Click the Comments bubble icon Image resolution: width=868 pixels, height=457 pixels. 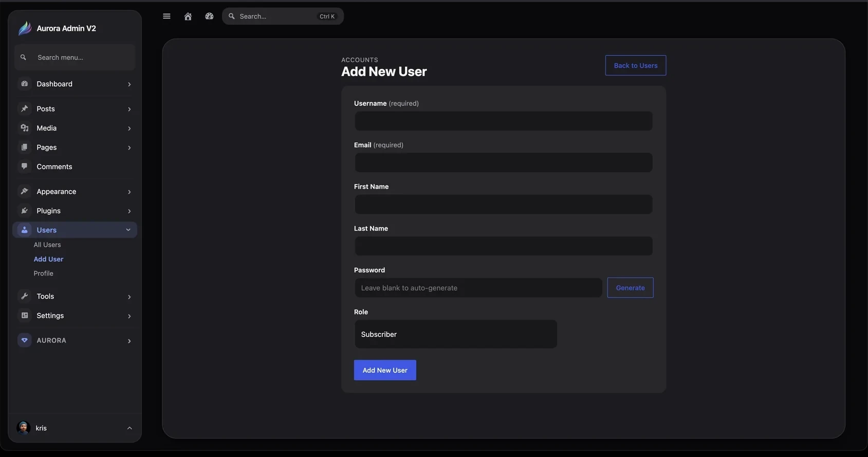(x=24, y=166)
